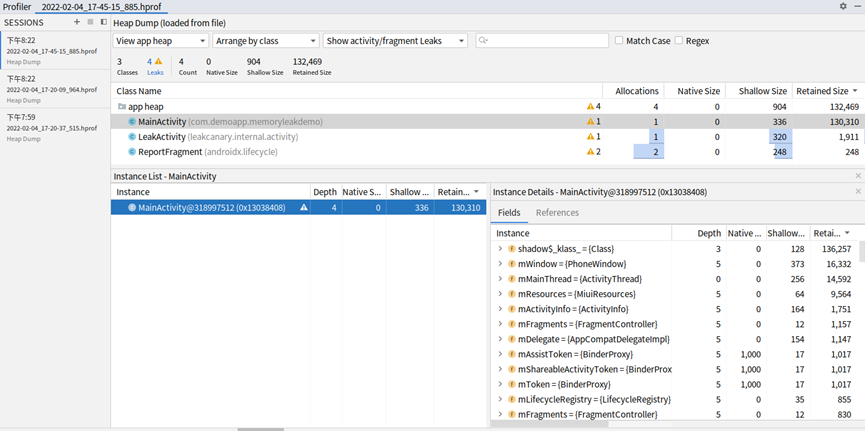865x431 pixels.
Task: Select the Fields tab
Action: [x=508, y=213]
